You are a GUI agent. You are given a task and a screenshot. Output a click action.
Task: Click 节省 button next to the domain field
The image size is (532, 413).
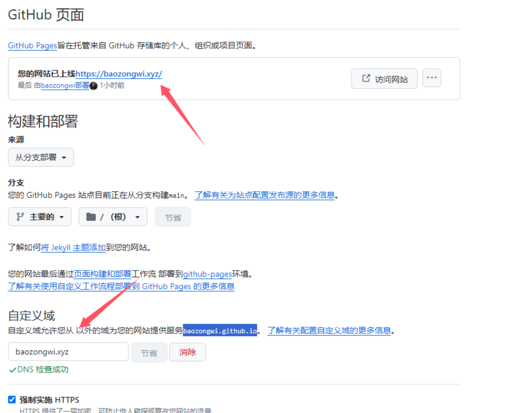(149, 353)
